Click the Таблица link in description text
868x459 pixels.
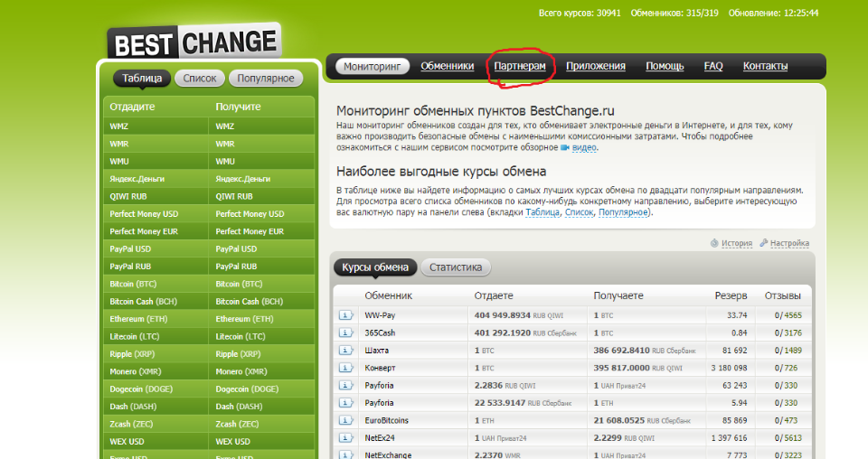(542, 212)
